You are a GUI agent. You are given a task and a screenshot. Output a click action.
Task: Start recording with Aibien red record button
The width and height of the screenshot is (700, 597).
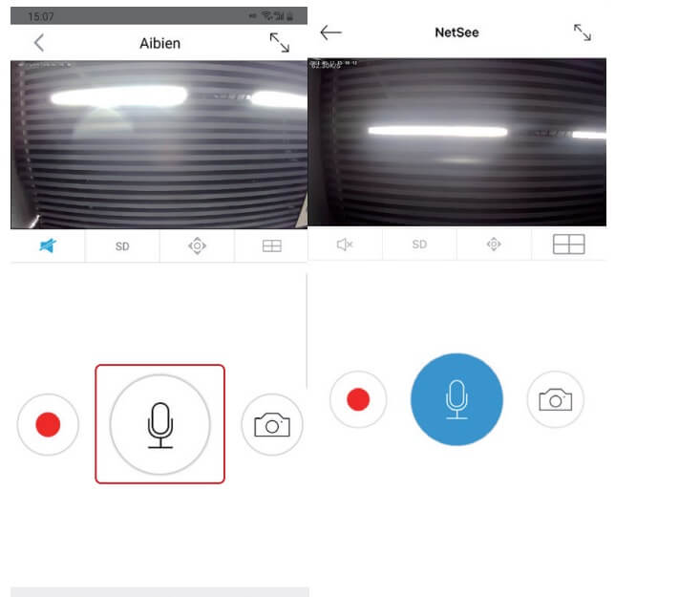pyautogui.click(x=48, y=424)
